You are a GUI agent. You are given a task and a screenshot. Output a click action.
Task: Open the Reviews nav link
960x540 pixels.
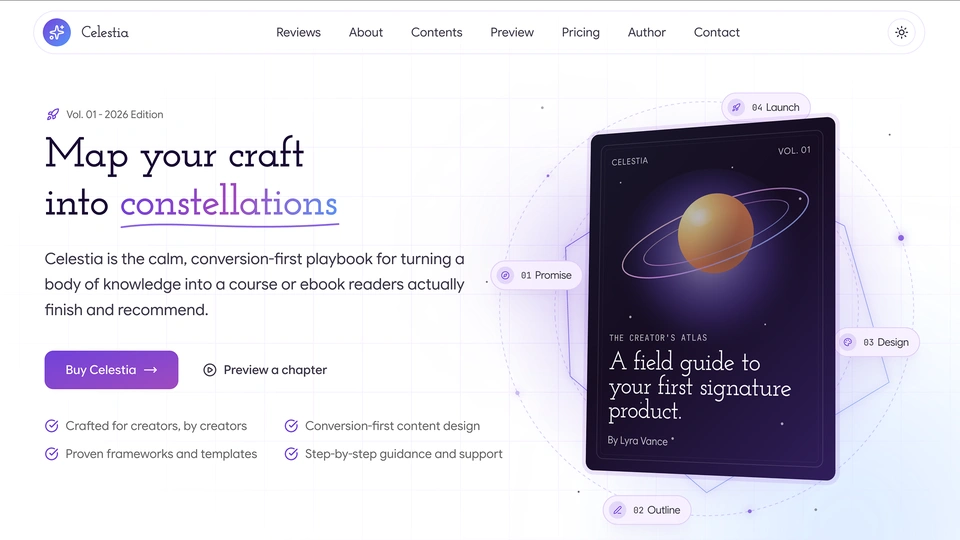point(298,32)
